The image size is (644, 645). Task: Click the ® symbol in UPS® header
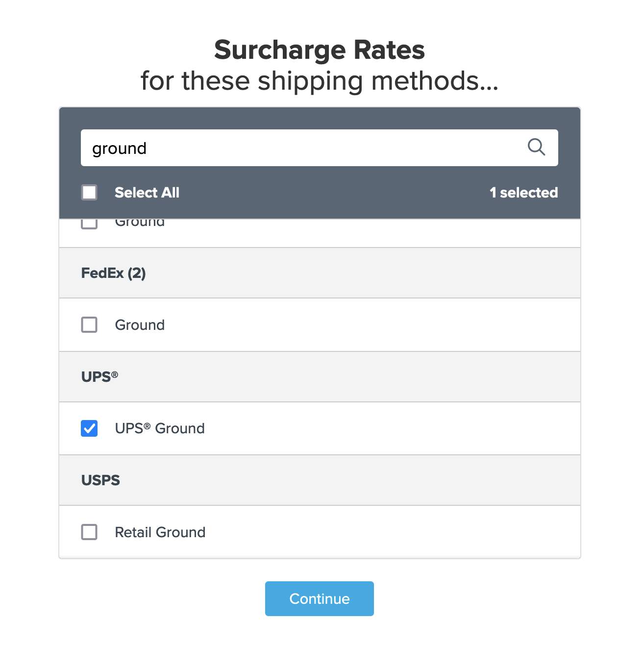115,374
